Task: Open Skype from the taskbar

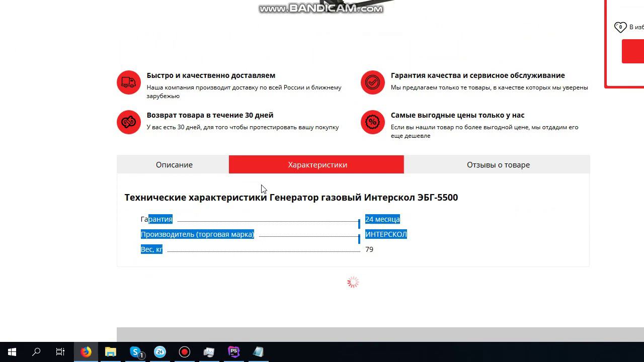Action: pyautogui.click(x=135, y=352)
